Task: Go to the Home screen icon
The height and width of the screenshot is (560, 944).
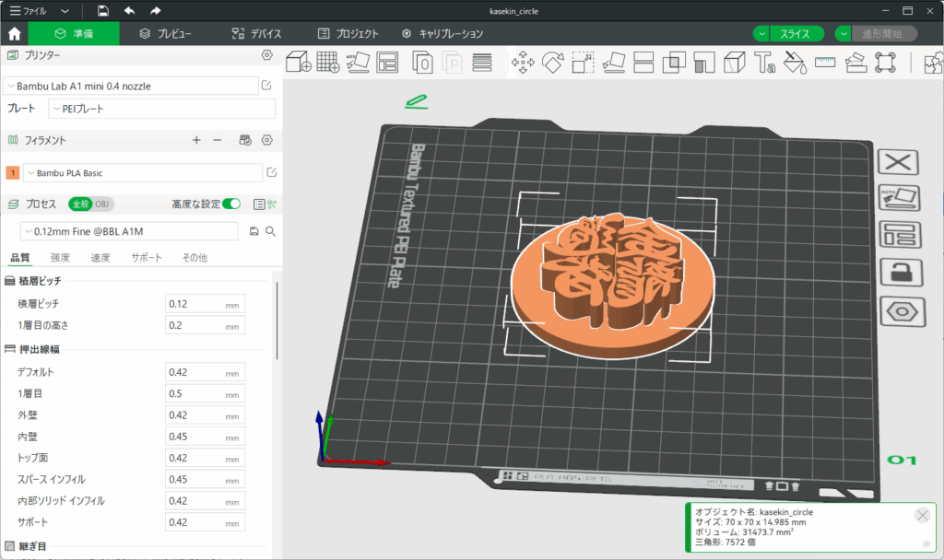Action: point(15,34)
